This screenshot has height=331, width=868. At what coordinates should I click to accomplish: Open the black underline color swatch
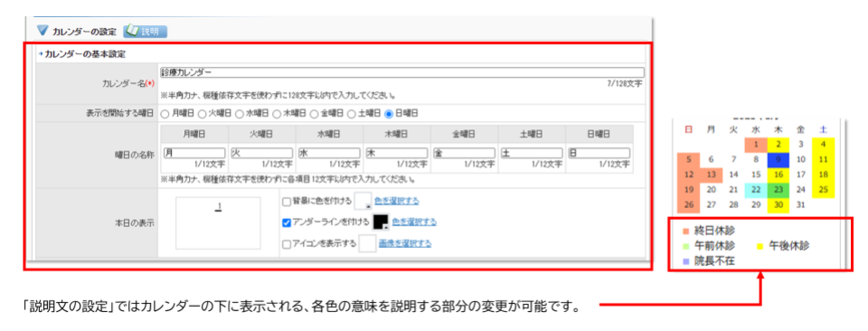tap(381, 222)
